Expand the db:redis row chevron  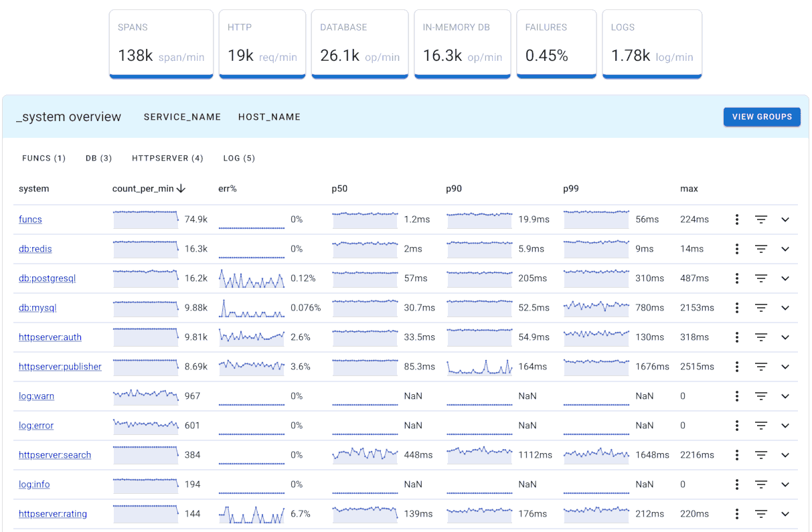785,249
